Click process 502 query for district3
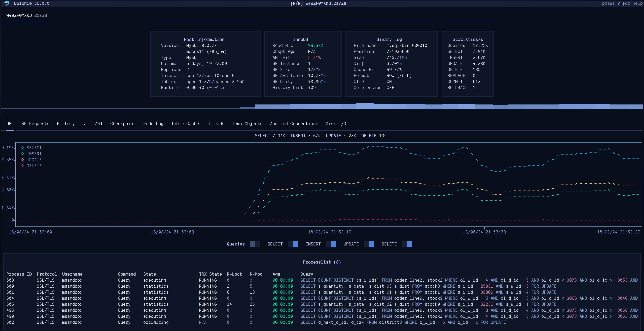Image resolution: width=644 pixels, height=331 pixels. tap(403, 322)
